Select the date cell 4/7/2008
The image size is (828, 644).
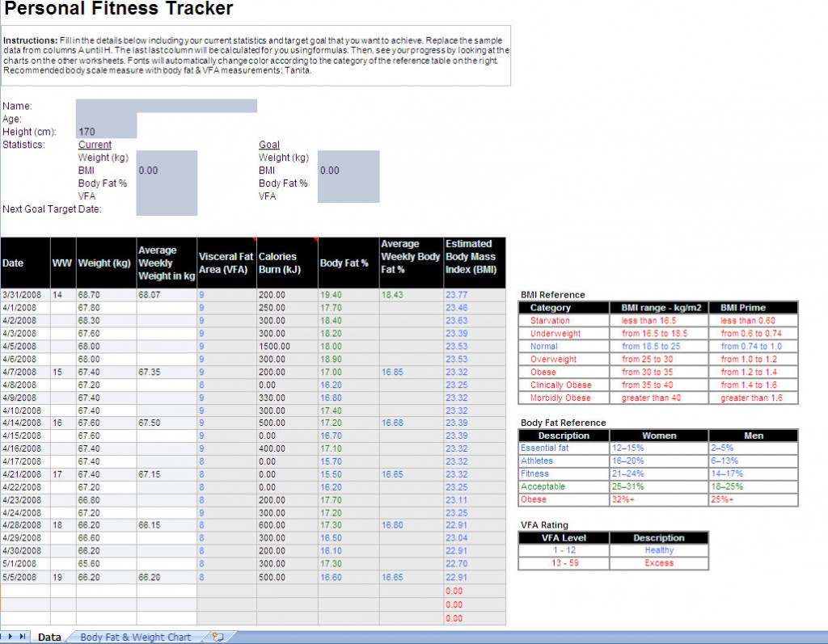(x=25, y=373)
